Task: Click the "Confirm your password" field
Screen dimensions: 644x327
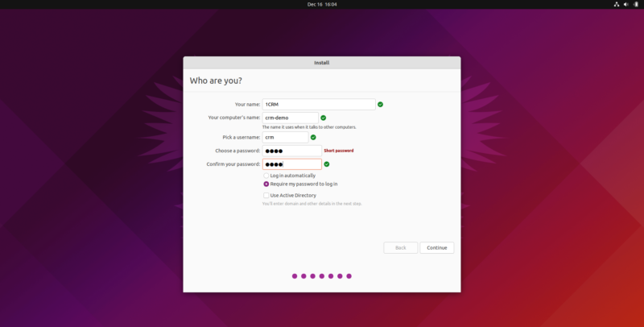Action: [291, 164]
